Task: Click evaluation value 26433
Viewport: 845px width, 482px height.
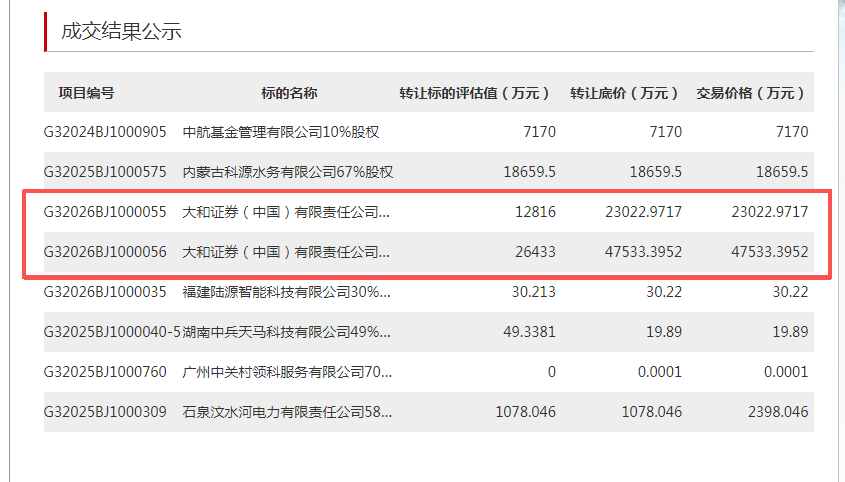Action: tap(535, 252)
